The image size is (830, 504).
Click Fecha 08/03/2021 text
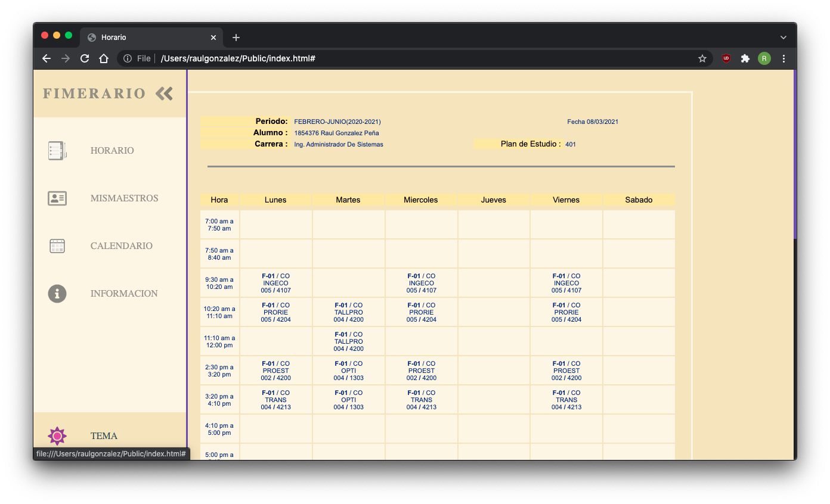point(593,122)
